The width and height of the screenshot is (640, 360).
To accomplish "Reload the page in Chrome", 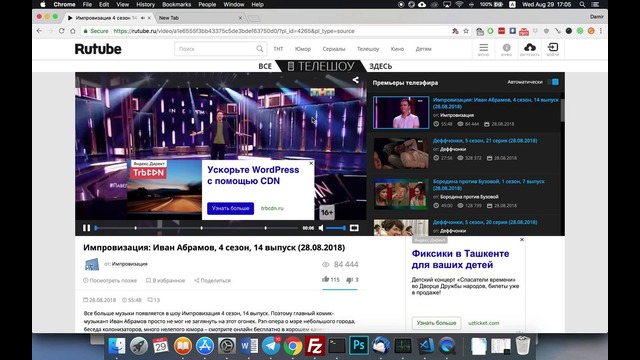I will (62, 31).
